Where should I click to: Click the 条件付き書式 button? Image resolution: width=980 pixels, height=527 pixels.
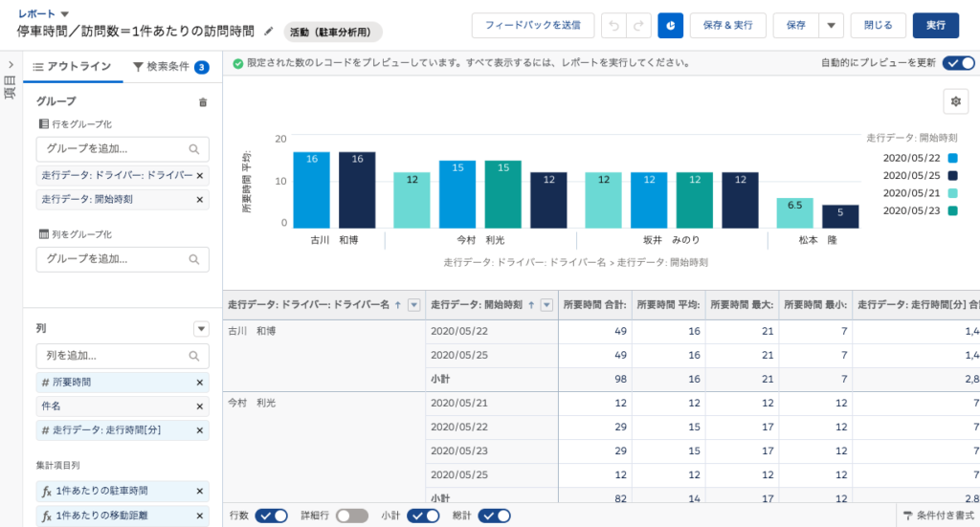click(x=939, y=516)
